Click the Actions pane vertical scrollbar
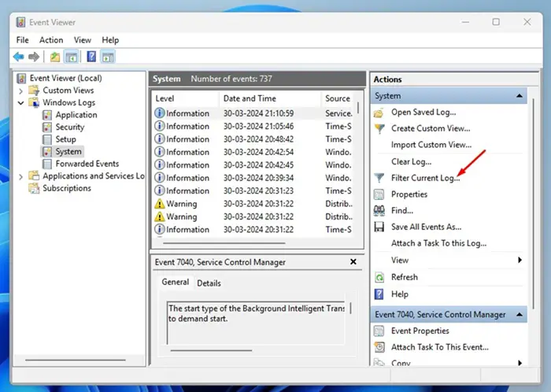 point(533,204)
